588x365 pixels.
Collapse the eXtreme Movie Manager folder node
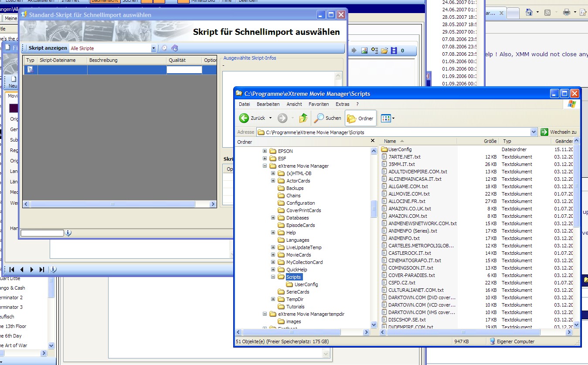tap(265, 166)
